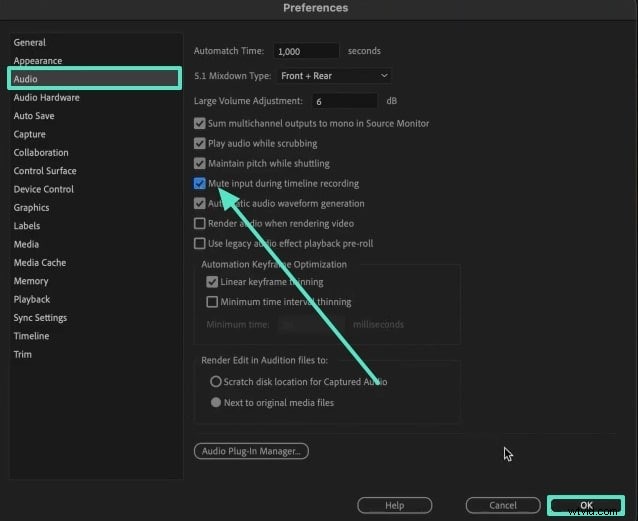The height and width of the screenshot is (521, 638).
Task: Open Control Surface preferences
Action: pyautogui.click(x=45, y=171)
